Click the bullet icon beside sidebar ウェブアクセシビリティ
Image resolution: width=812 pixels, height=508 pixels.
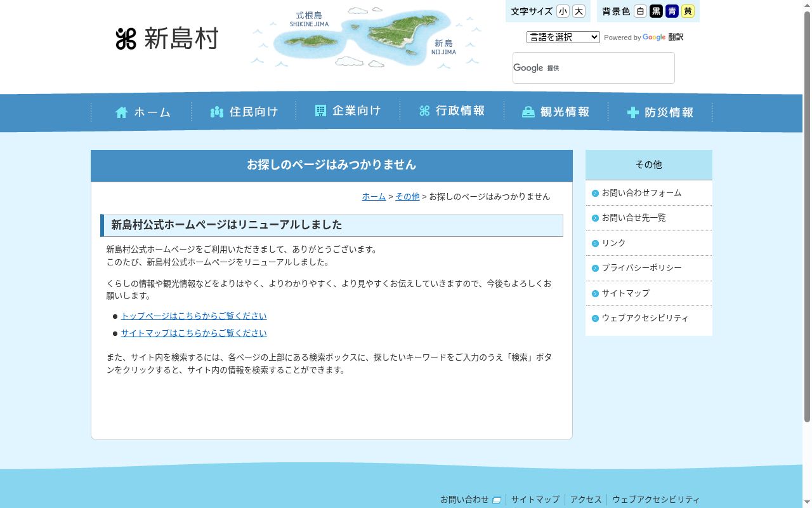coord(595,318)
